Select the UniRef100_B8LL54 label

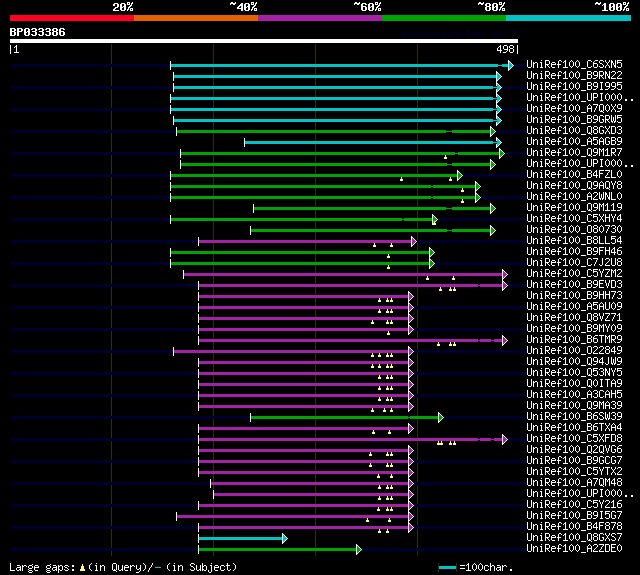point(574,240)
